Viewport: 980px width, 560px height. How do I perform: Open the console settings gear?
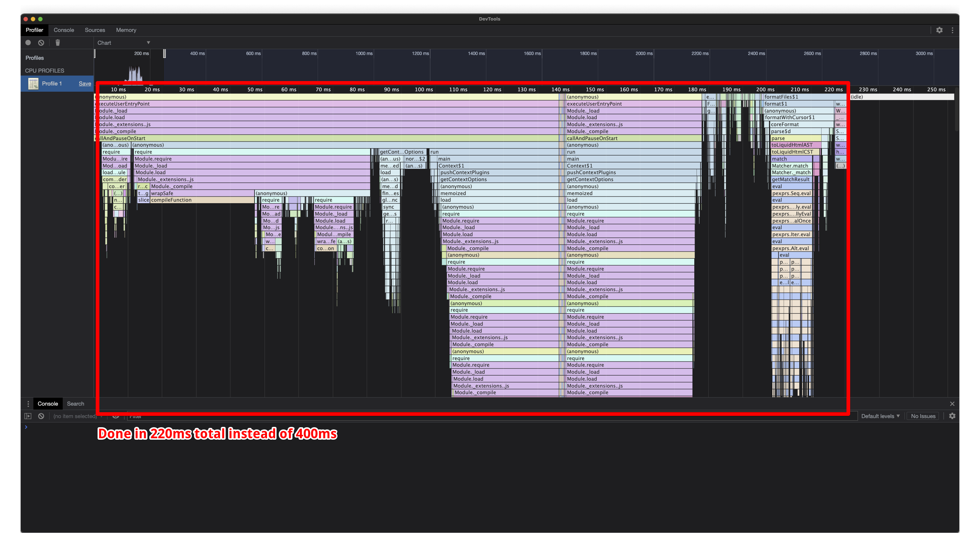coord(952,416)
